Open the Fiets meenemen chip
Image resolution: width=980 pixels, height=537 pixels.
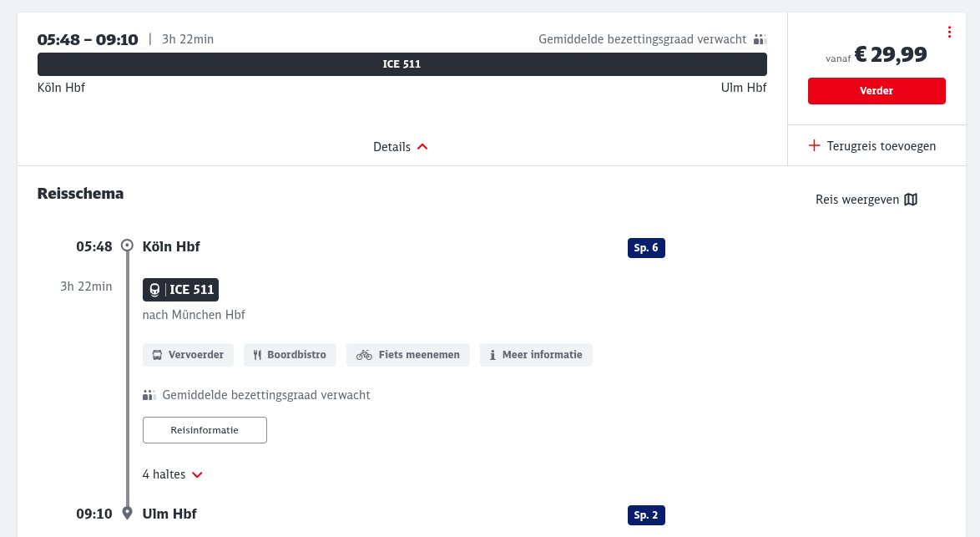(408, 354)
